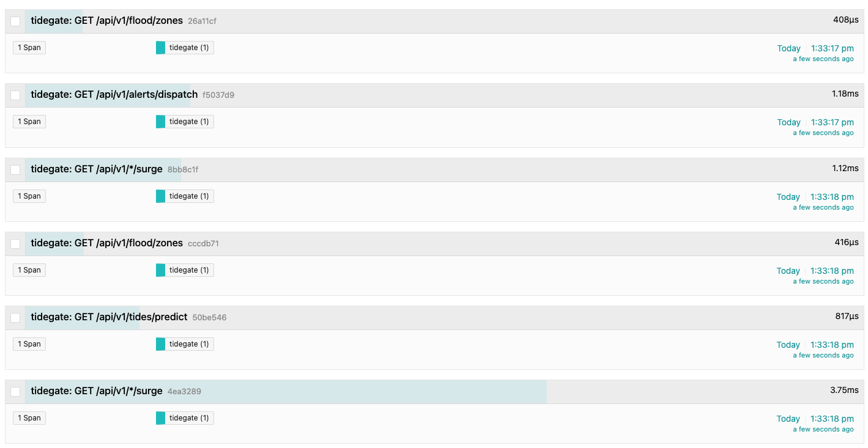Click 1 Span badge of flood/zones cccdb71
The height and width of the screenshot is (448, 868).
29,270
